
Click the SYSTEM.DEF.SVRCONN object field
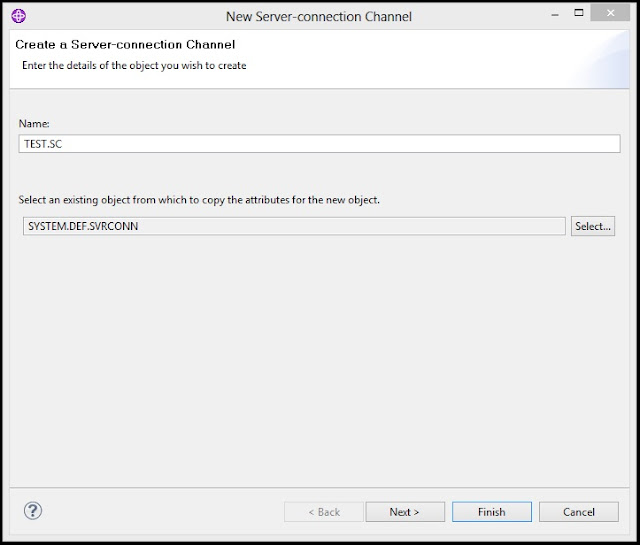[294, 226]
